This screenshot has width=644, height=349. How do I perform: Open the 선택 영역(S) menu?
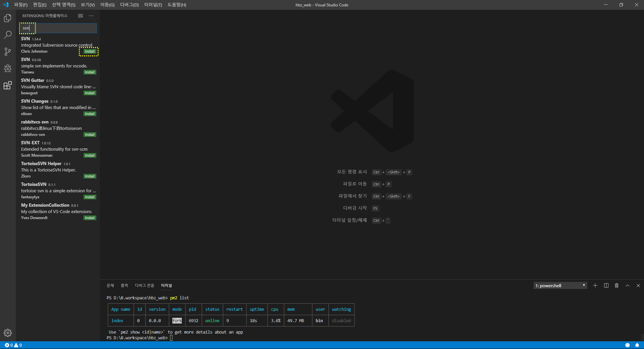64,5
